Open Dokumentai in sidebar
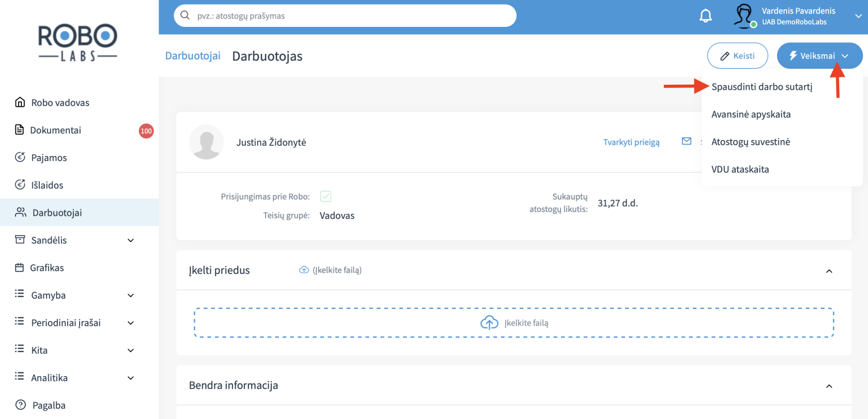This screenshot has width=868, height=419. pyautogui.click(x=55, y=130)
